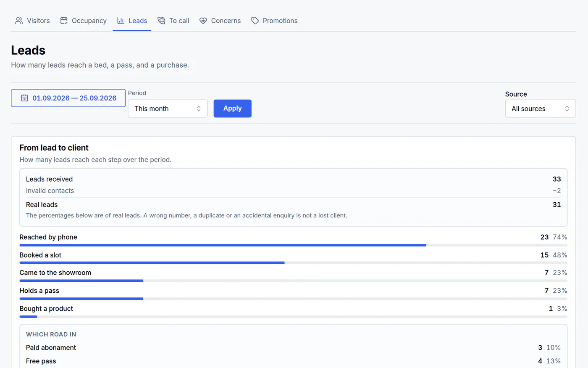Click the Paid abonament row label

(x=51, y=348)
